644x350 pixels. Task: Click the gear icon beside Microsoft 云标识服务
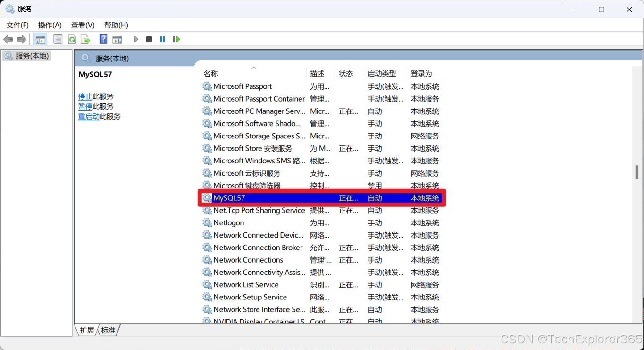pos(207,173)
